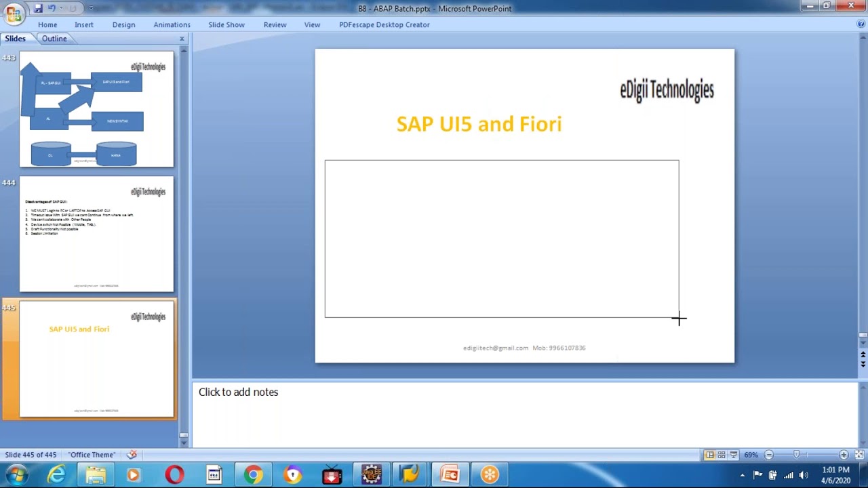Switch to Normal view
Screen dimensions: 868x488
(x=709, y=455)
